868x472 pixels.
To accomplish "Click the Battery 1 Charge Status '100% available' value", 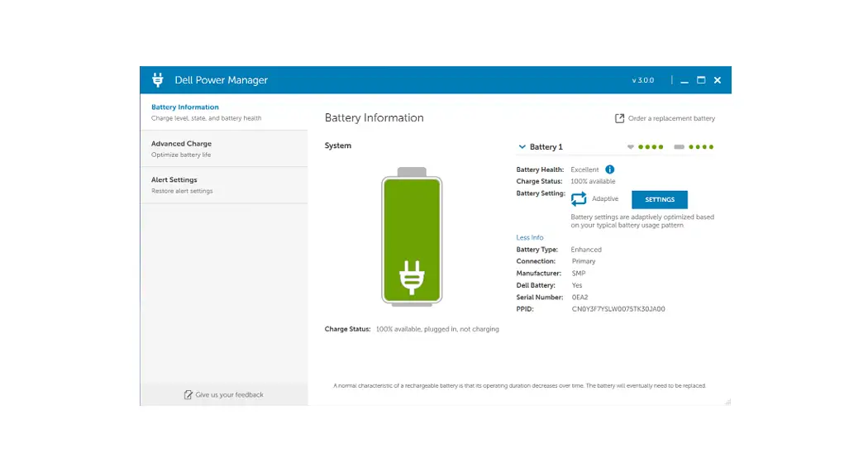I will pos(593,182).
